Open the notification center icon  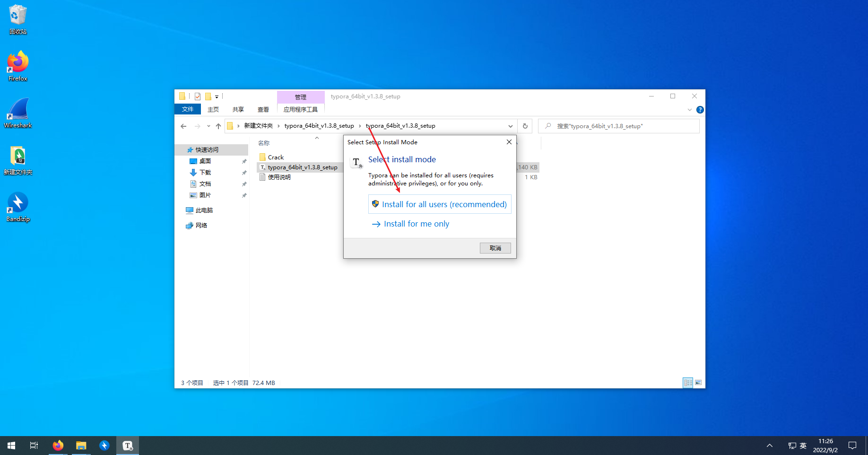[x=852, y=446]
